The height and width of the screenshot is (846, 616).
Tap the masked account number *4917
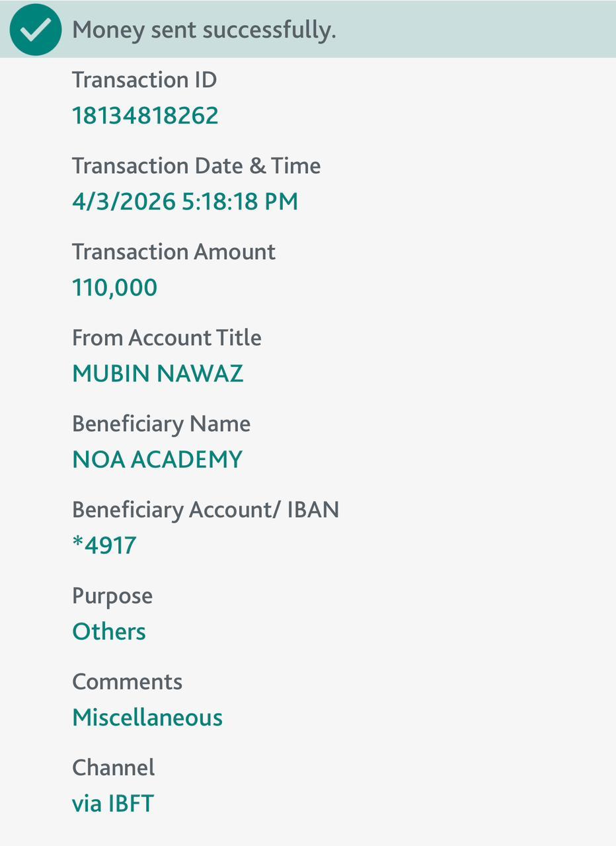[x=104, y=545]
